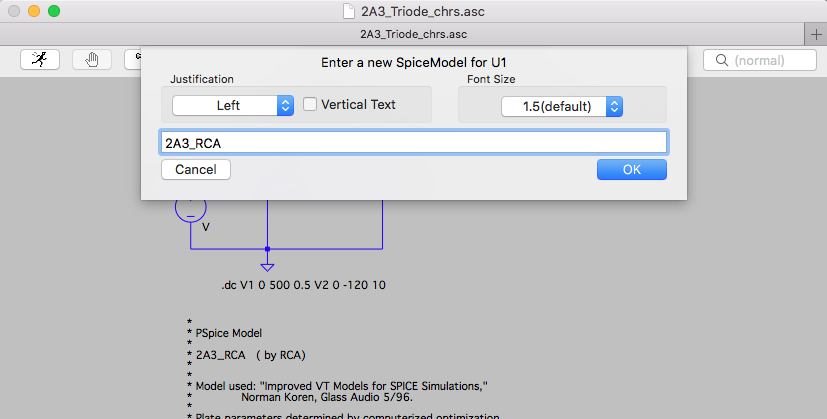
Task: Confirm the SpiceModel with OK
Action: (x=632, y=169)
